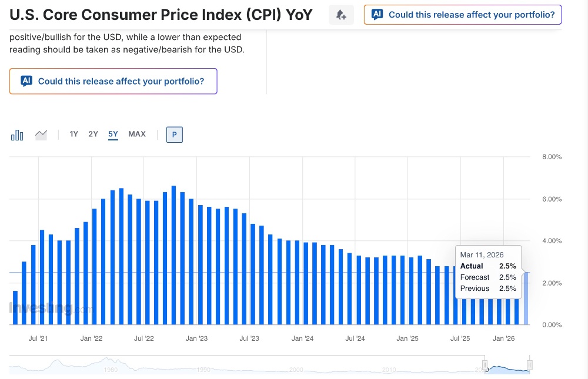Viewport: 588px width, 379px height.
Task: Click the 1980 area in the navigator timeline
Action: click(x=111, y=370)
